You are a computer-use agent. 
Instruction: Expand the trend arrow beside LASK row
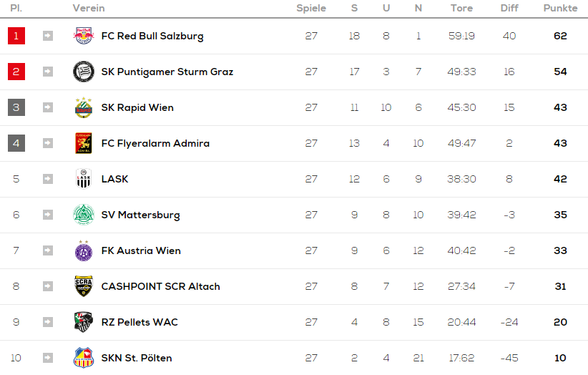pyautogui.click(x=48, y=179)
